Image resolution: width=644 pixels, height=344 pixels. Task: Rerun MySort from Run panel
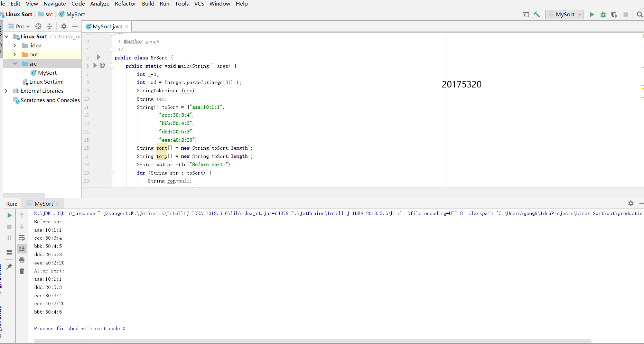point(9,215)
